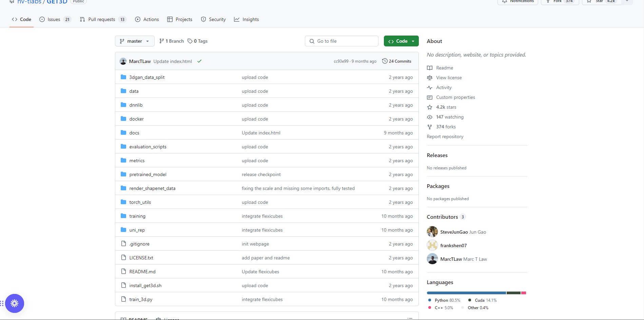
Task: Open the render_shapenet_data folder name
Action: pos(152,188)
